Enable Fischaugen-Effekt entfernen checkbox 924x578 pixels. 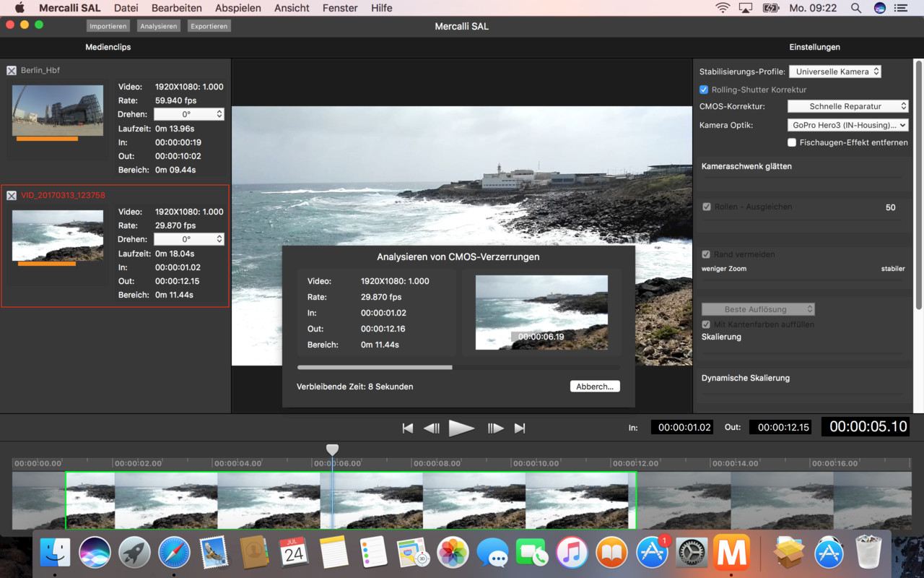tap(792, 142)
